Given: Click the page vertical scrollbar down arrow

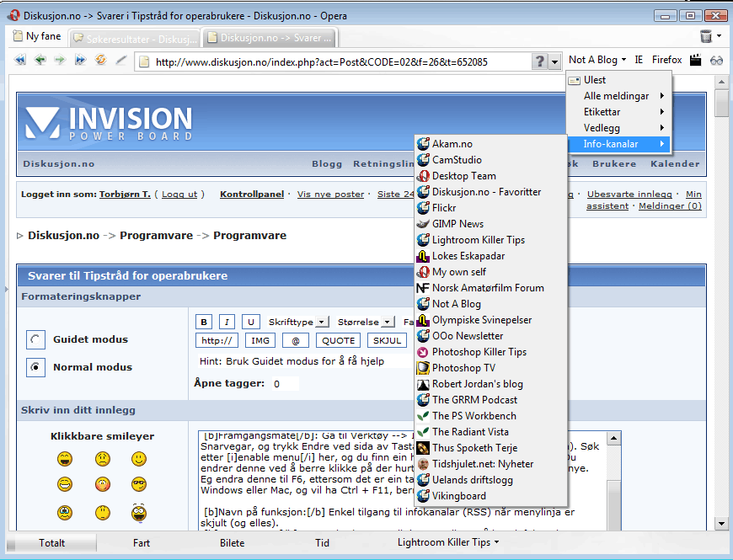Looking at the screenshot, I should coord(721,524).
